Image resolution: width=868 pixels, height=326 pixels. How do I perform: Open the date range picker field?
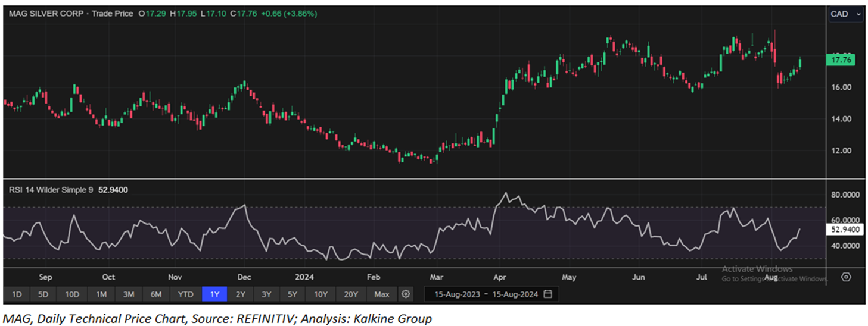491,294
